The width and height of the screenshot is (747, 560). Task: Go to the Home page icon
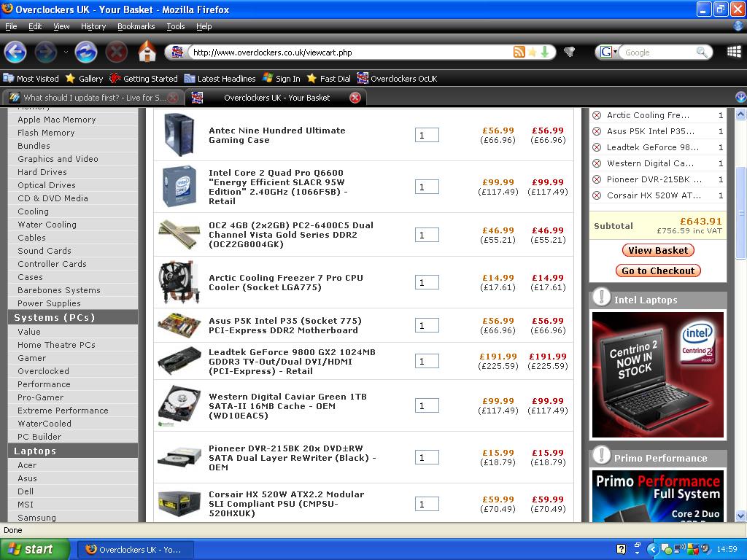(x=147, y=52)
